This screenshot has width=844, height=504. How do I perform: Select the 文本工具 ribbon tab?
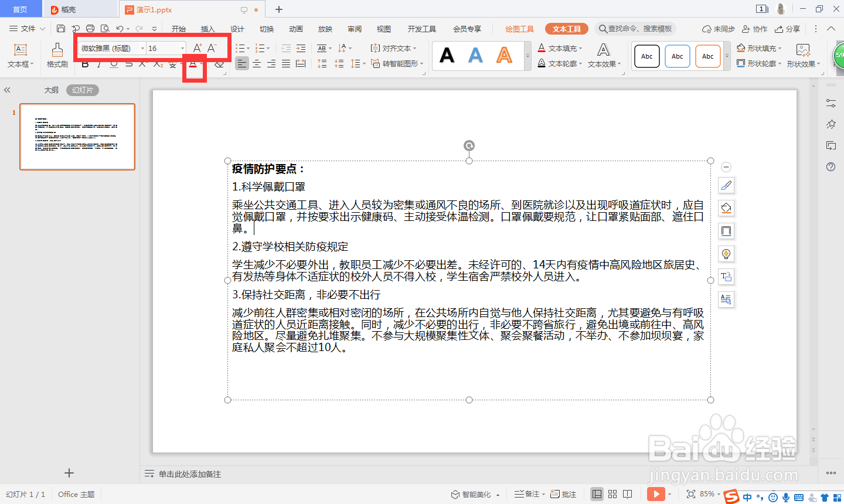pos(566,28)
